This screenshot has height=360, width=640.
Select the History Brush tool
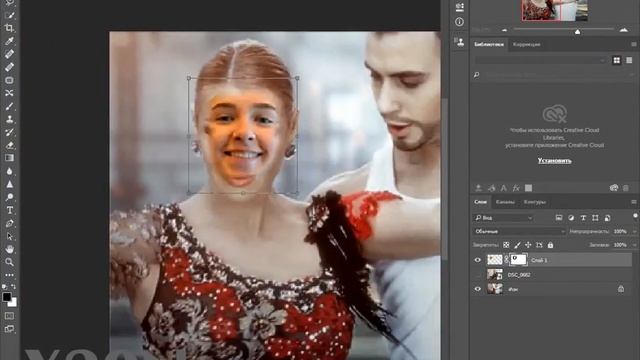(9, 132)
